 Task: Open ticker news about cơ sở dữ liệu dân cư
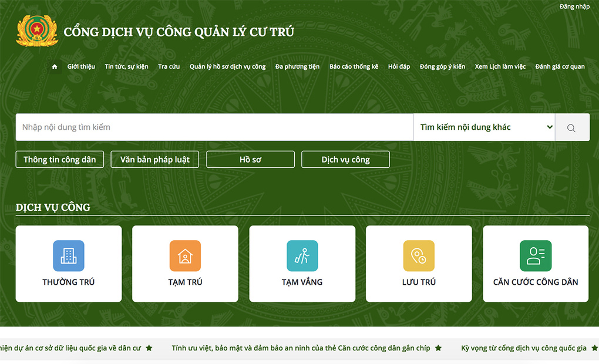(70, 348)
